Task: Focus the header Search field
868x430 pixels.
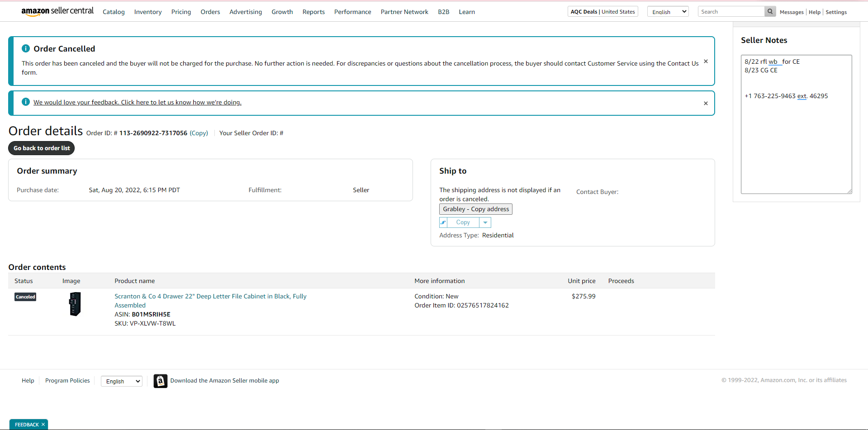Action: (731, 12)
